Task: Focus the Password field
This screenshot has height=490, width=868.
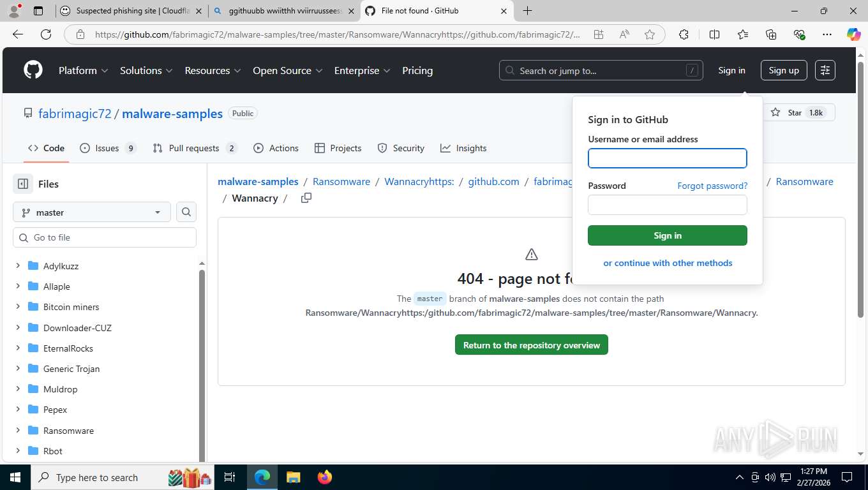Action: click(x=668, y=205)
